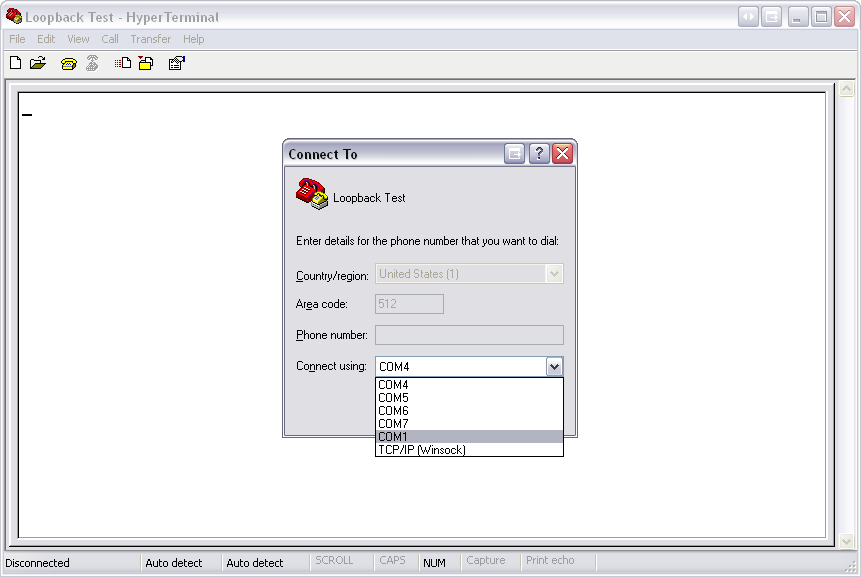Viewport: 861px width, 577px height.
Task: Open the Call menu
Action: pyautogui.click(x=110, y=39)
